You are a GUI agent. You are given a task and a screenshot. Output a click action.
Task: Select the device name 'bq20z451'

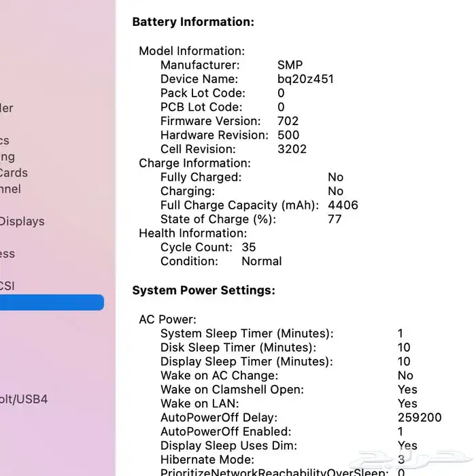tap(305, 80)
